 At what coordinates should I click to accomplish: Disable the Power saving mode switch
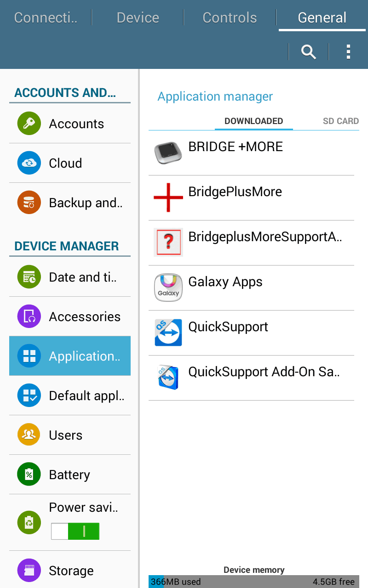tap(75, 531)
